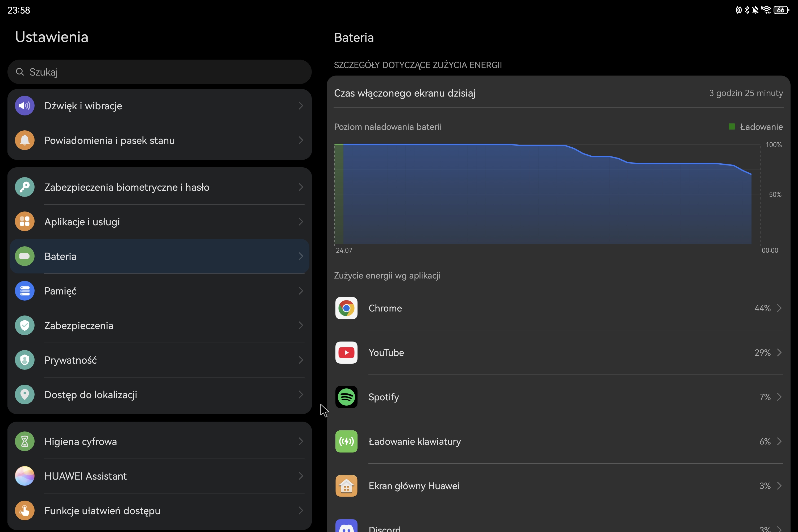Tap the Discord app icon
This screenshot has width=798, height=532.
[346, 526]
